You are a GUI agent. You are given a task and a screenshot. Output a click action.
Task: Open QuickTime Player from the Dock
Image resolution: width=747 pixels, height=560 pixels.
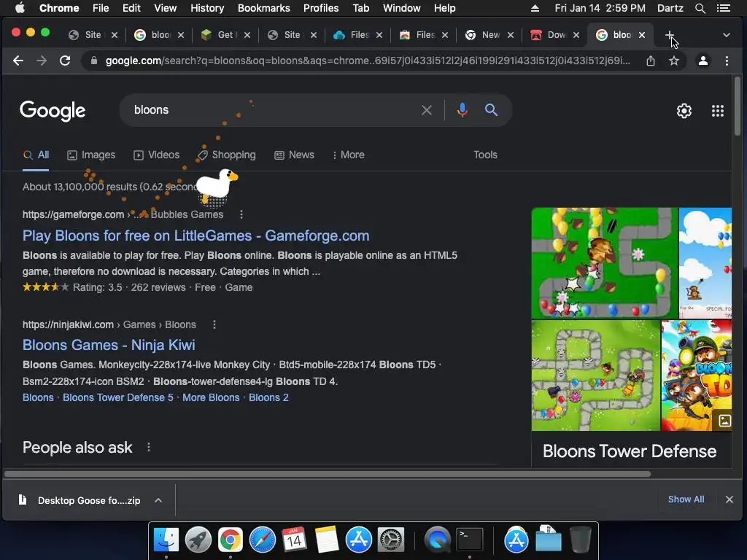438,540
